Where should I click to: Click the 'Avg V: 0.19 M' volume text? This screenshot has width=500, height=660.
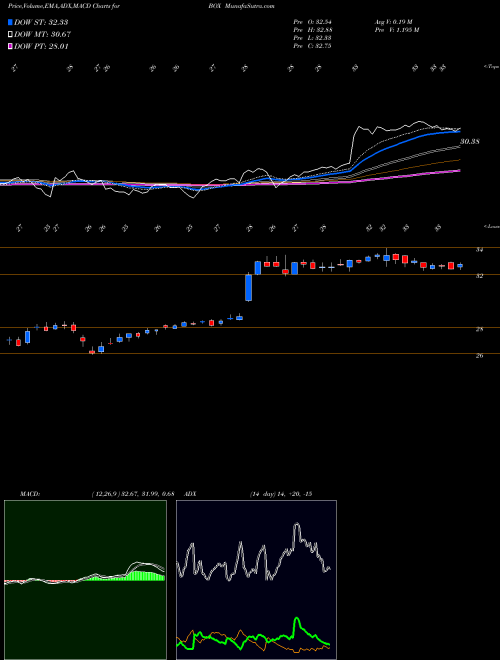coord(395,21)
